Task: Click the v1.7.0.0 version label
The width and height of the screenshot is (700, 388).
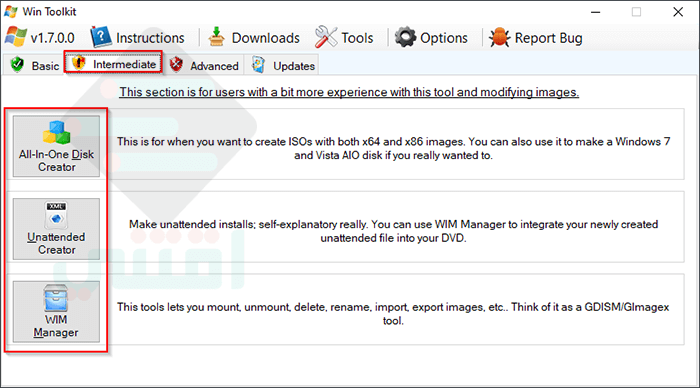Action: click(52, 38)
